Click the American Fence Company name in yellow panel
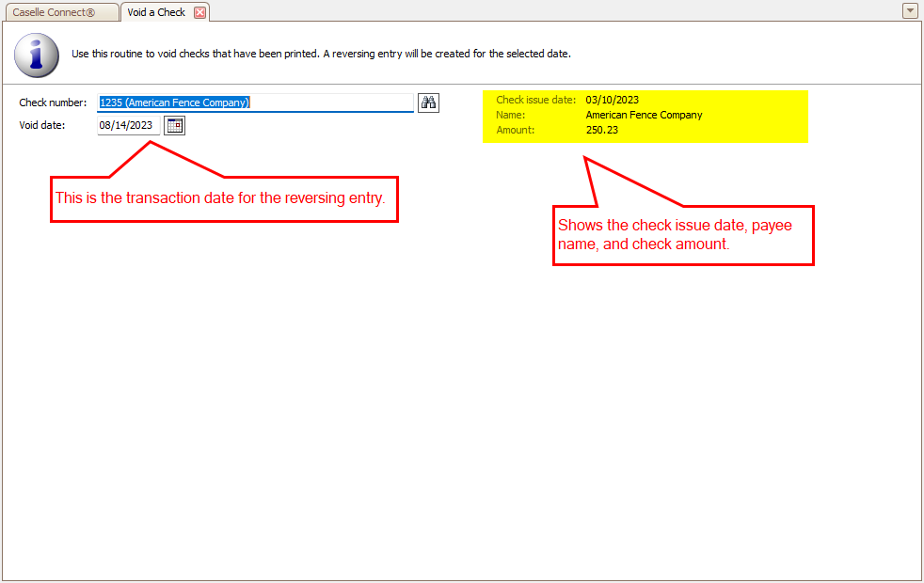Screen dimensions: 924x583 pyautogui.click(x=644, y=115)
